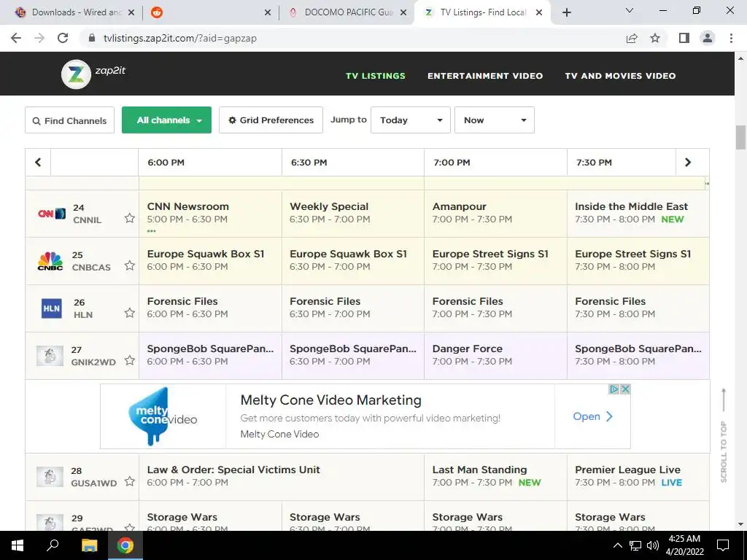Expand CNN Newsroom green dots indicator

(152, 231)
